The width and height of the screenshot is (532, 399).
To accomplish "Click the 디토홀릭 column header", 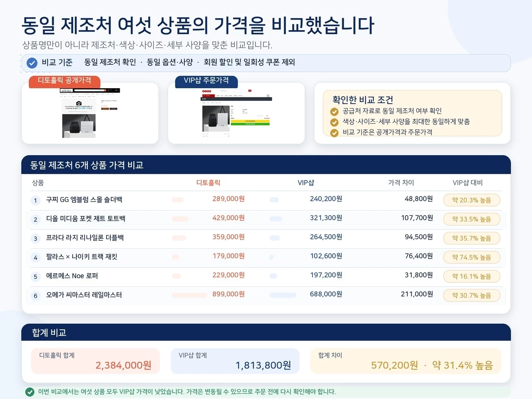I will coord(208,183).
